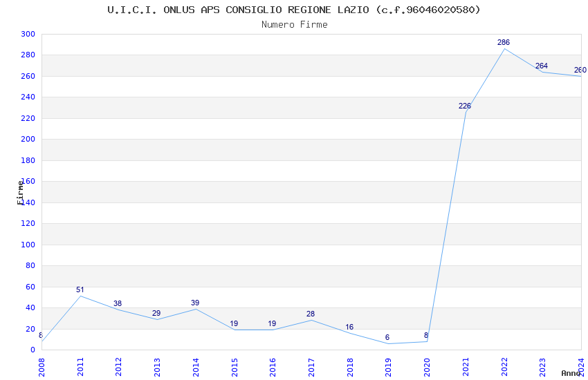The height and width of the screenshot is (380, 588).
Task: Click the data label 19 above 2015
Action: (x=234, y=323)
